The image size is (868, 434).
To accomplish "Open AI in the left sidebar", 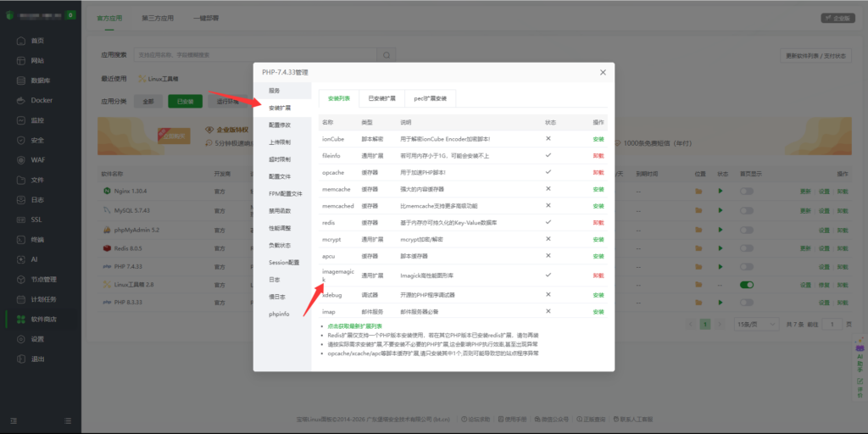I will (34, 259).
